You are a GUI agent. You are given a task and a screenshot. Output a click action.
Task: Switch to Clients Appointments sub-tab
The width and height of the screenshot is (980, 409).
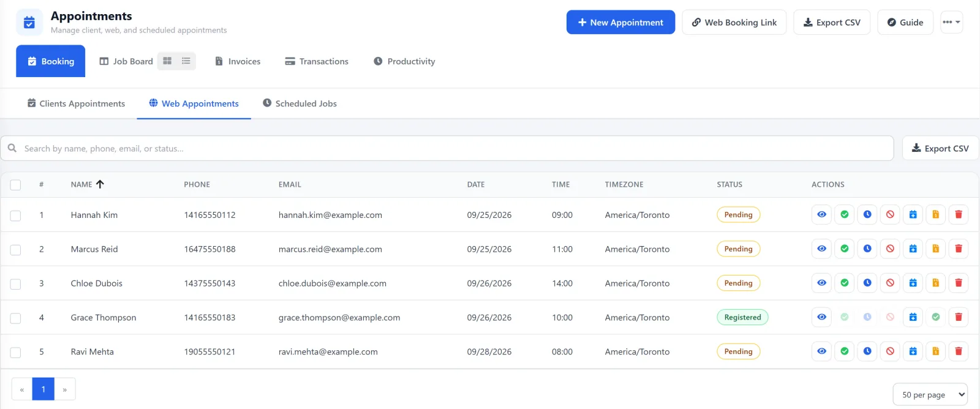click(77, 103)
